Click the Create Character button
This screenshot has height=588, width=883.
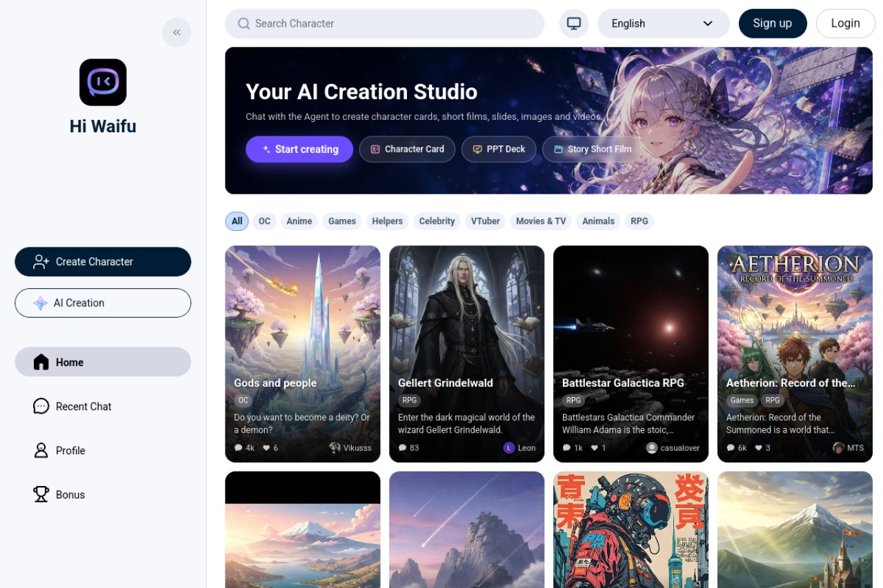[x=103, y=261]
